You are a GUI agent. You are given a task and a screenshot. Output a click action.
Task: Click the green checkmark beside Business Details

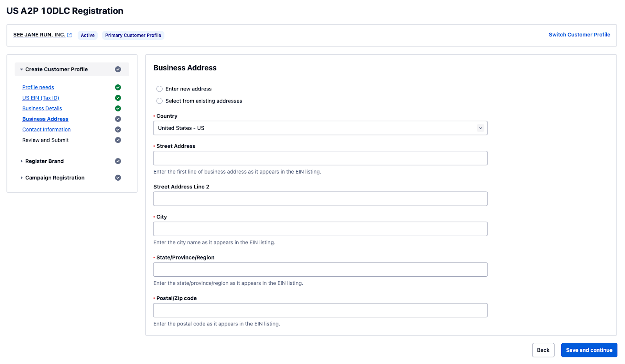coord(118,108)
